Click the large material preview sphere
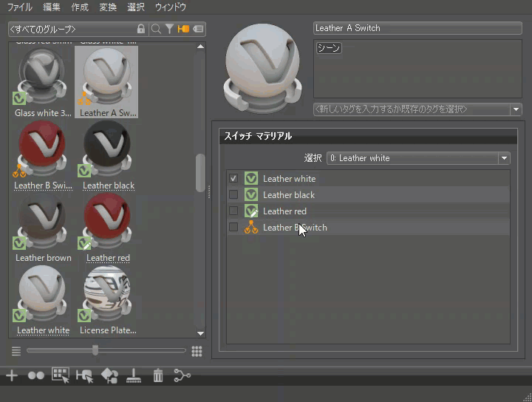This screenshot has height=402, width=532. point(263,69)
